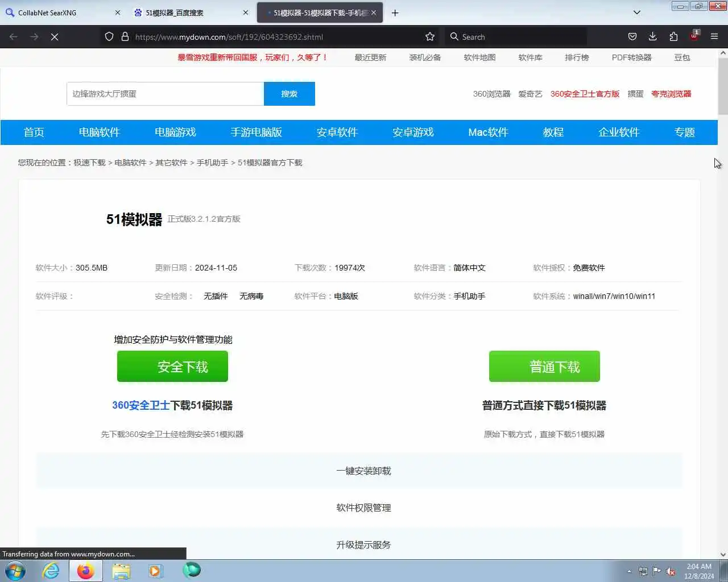Click 爱奇艺 hot keyword link

click(x=530, y=94)
